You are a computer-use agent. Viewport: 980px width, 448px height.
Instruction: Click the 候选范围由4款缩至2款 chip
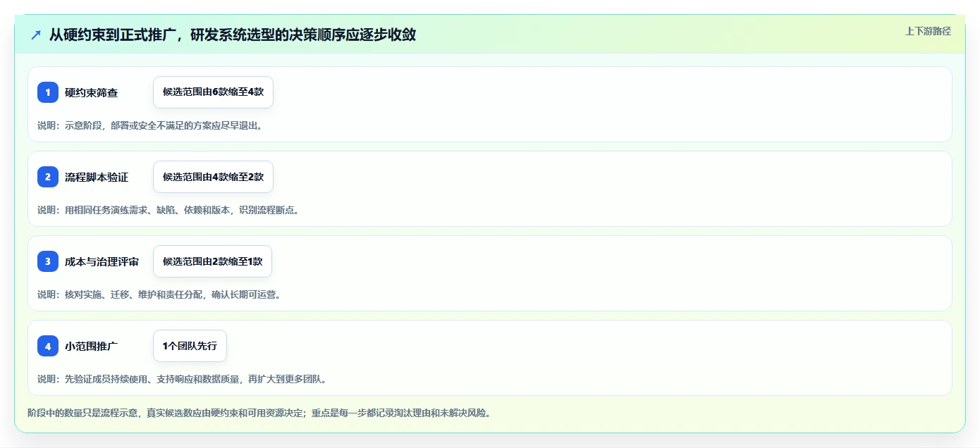(213, 177)
